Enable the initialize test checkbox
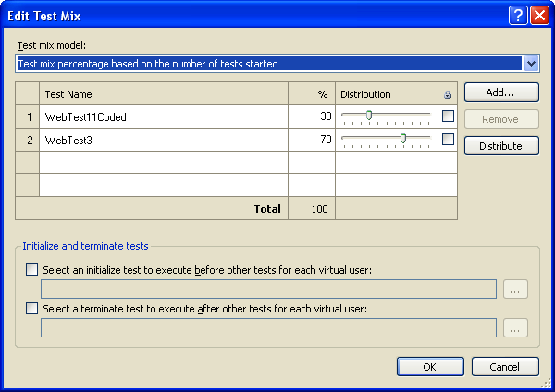 coord(31,270)
